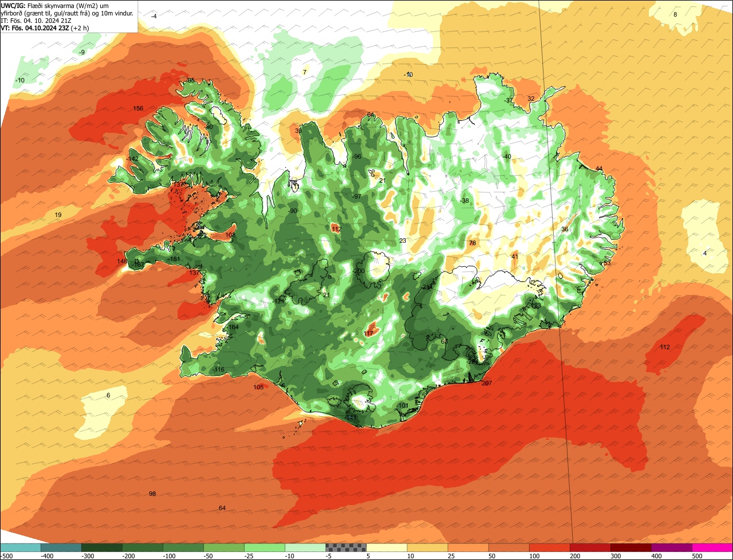Viewport: 733px width, 560px height.
Task: Click the map value -37
Action: click(509, 100)
